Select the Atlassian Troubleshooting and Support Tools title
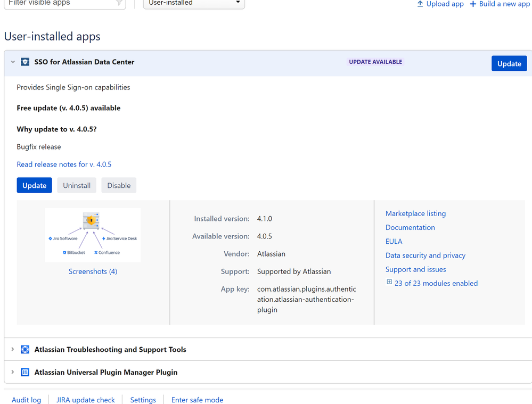The height and width of the screenshot is (404, 532). (x=110, y=349)
